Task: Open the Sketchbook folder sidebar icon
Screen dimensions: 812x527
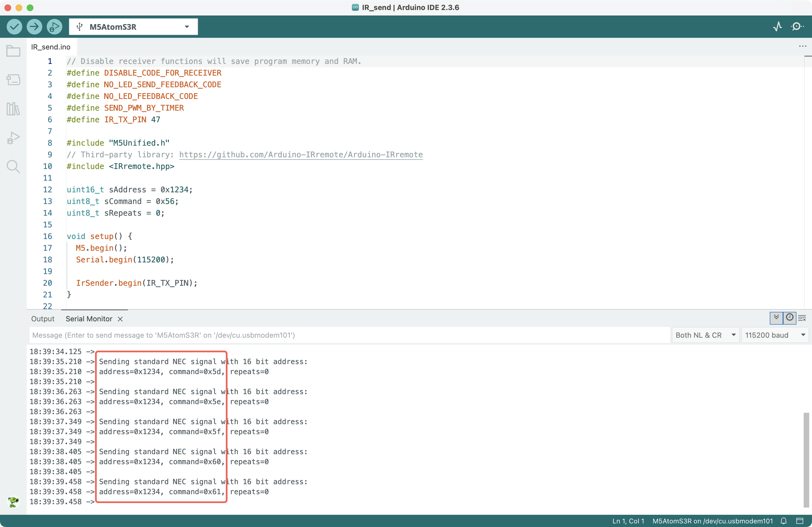Action: [x=13, y=51]
